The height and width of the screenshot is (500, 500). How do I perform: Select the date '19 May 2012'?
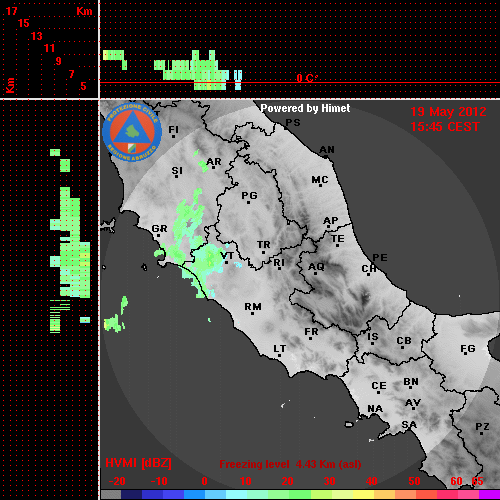[x=448, y=112]
